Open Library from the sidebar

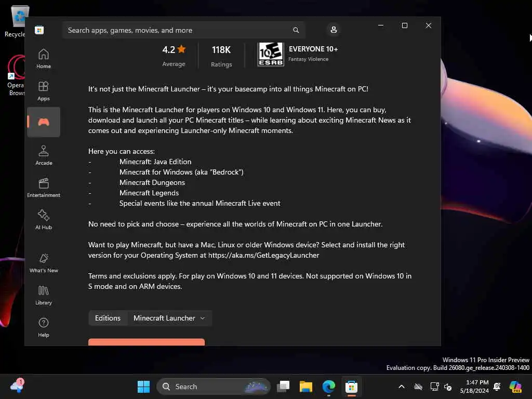[x=44, y=295]
